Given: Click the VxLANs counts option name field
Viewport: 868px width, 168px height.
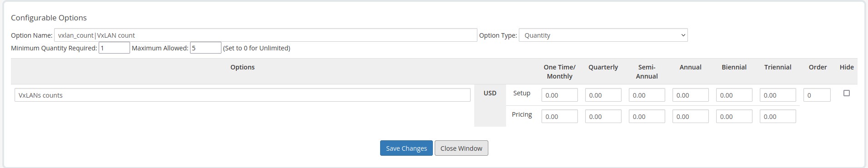Looking at the screenshot, I should click(242, 95).
